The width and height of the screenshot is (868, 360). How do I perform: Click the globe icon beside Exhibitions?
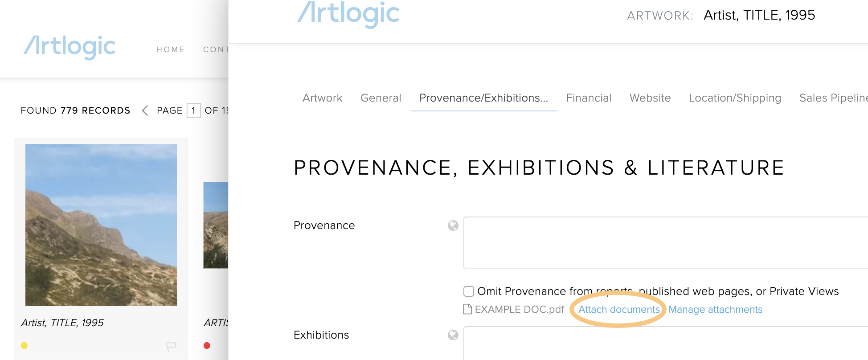click(453, 335)
